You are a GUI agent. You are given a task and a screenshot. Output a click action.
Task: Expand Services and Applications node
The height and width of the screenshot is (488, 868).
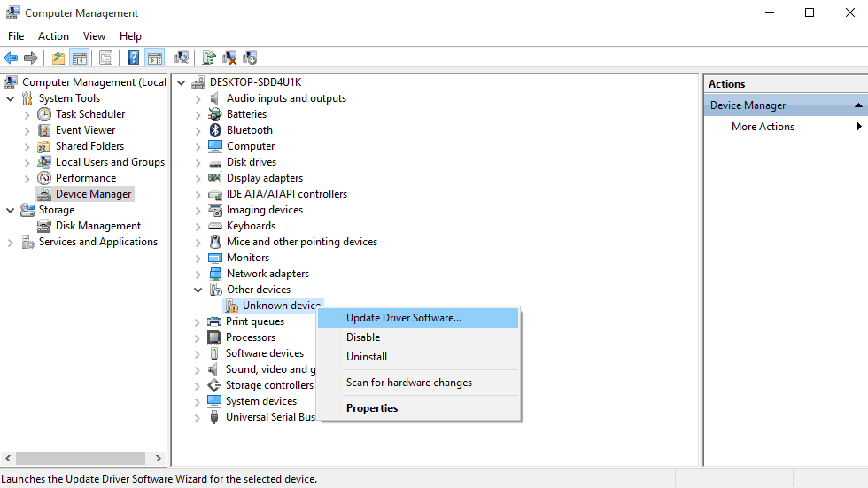coord(11,243)
